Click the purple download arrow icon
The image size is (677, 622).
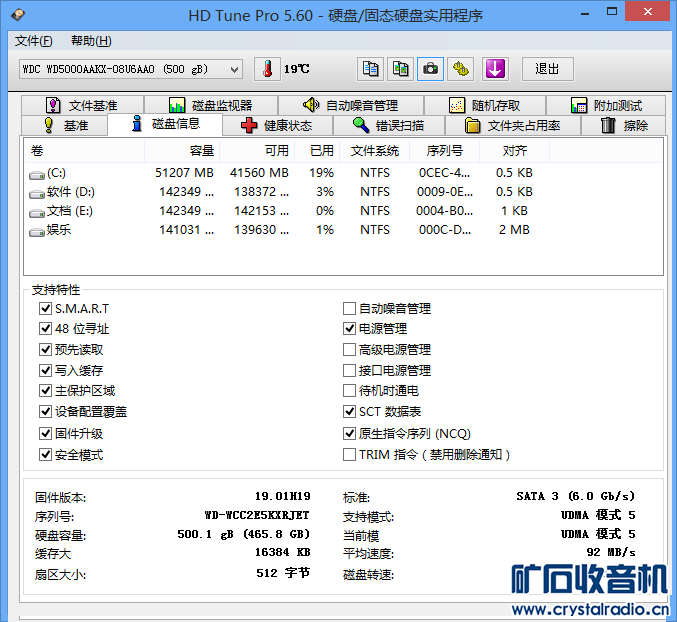496,69
